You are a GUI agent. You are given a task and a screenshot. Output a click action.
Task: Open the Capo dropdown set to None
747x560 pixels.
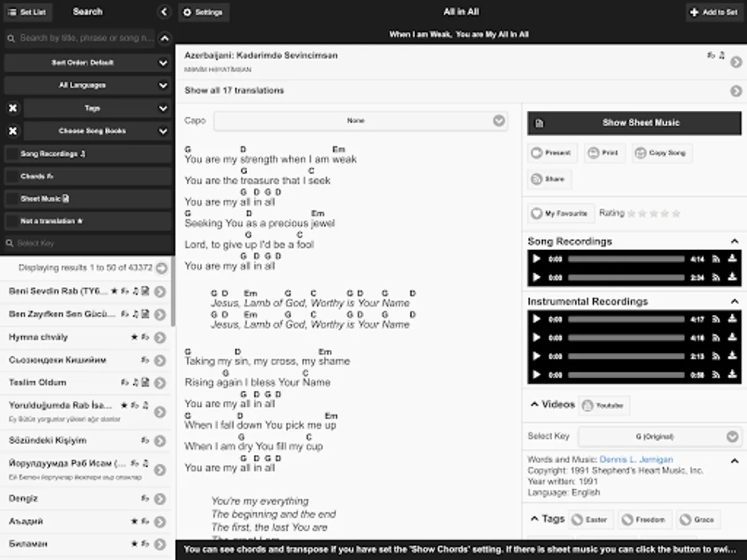(360, 121)
